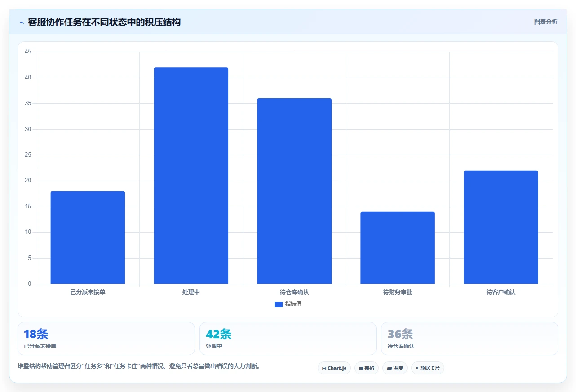Image resolution: width=576 pixels, height=392 pixels.
Task: Open the 36条 data card
Action: [x=470, y=339]
